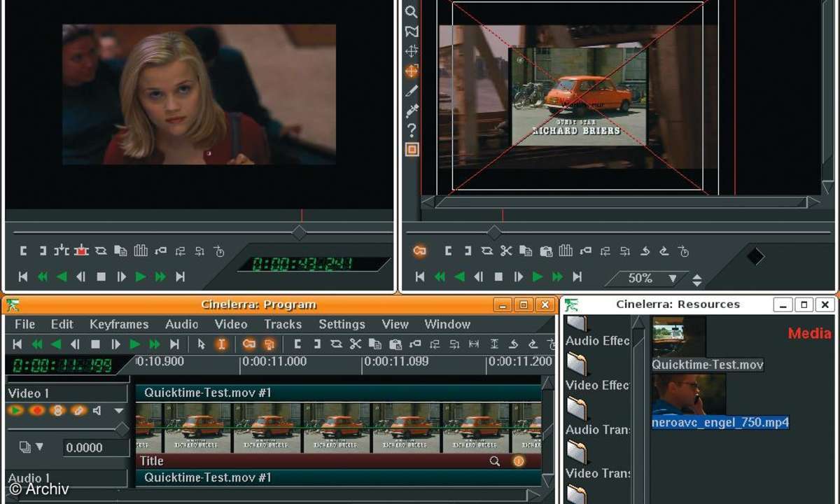The image size is (840, 504).
Task: Open the File menu
Action: (x=24, y=324)
